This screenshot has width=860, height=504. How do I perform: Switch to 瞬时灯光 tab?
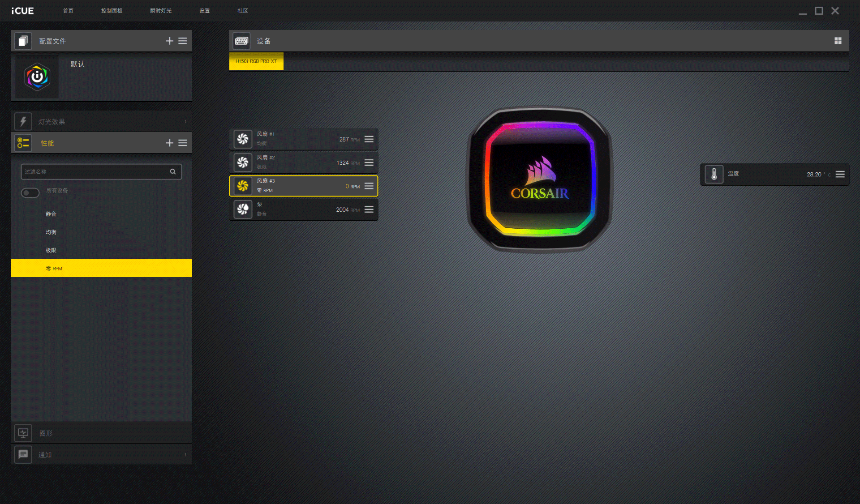161,11
